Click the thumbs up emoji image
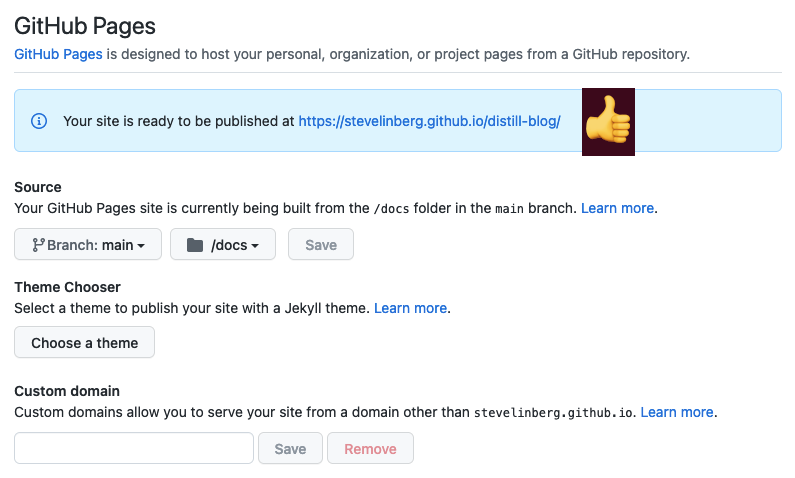 tap(608, 122)
